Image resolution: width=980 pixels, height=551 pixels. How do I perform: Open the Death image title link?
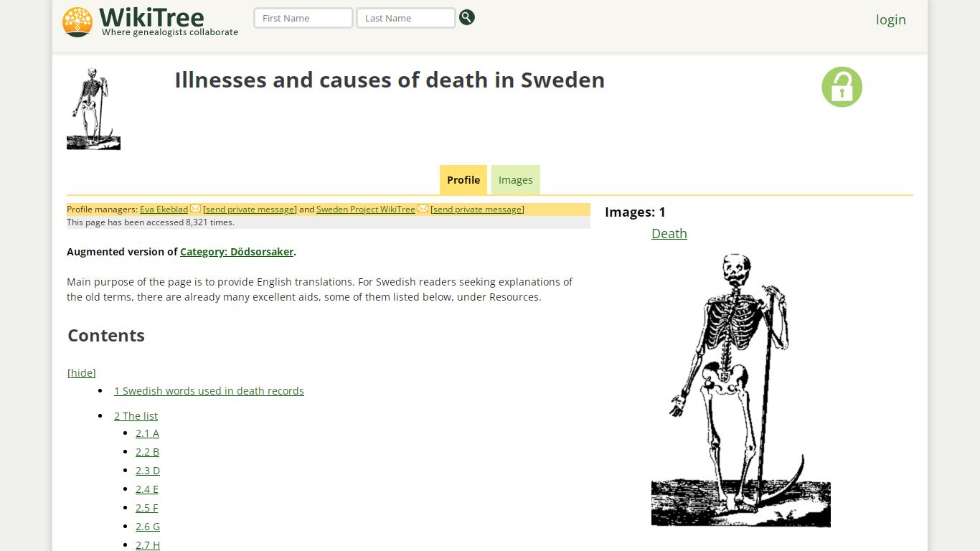tap(669, 233)
